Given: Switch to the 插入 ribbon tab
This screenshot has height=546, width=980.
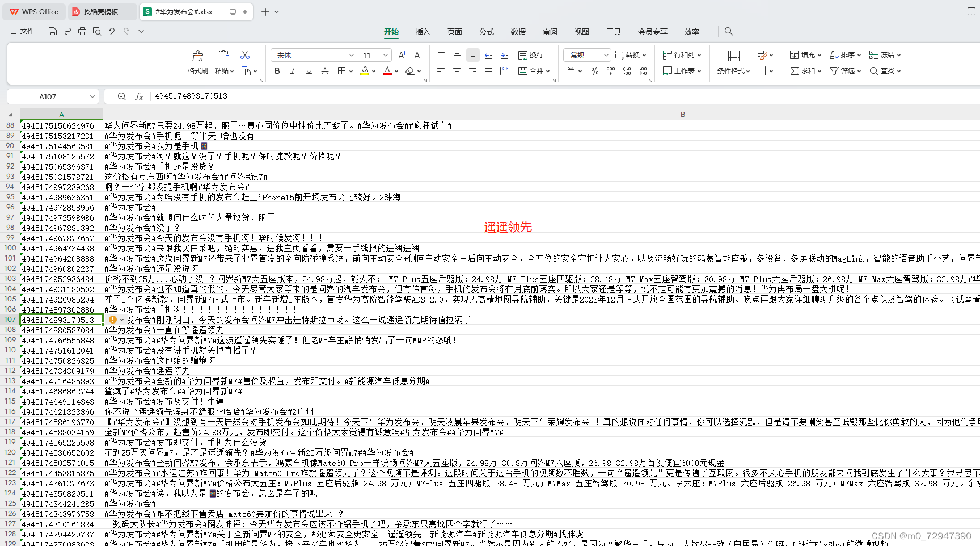Looking at the screenshot, I should [x=423, y=32].
